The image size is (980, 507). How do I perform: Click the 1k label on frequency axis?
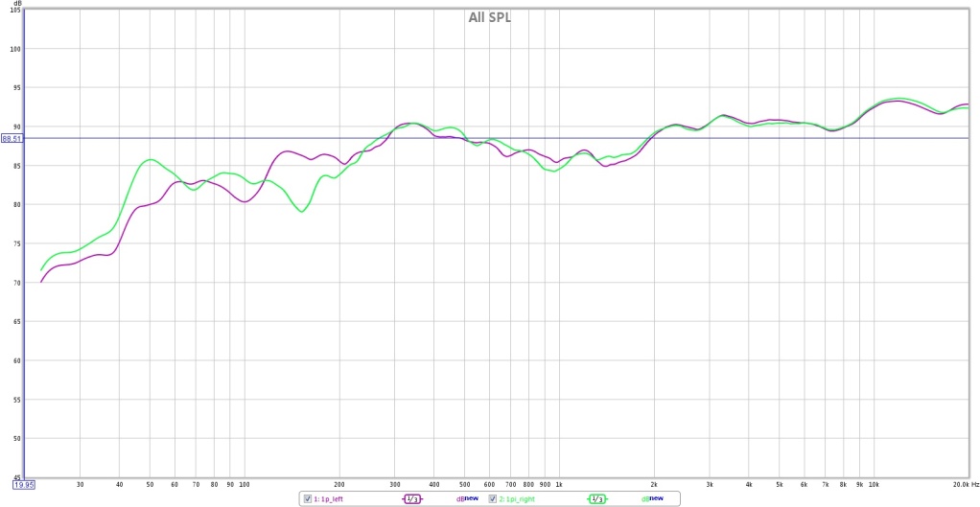pyautogui.click(x=559, y=485)
